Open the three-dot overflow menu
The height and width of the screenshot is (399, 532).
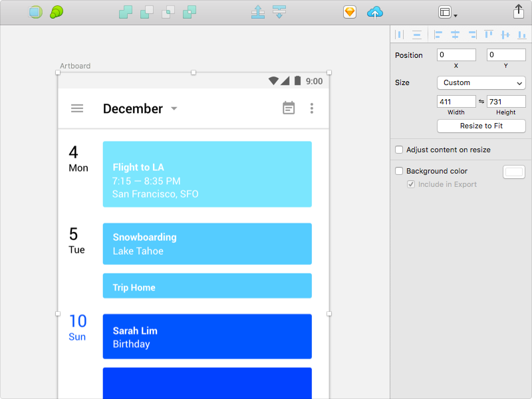coord(312,108)
